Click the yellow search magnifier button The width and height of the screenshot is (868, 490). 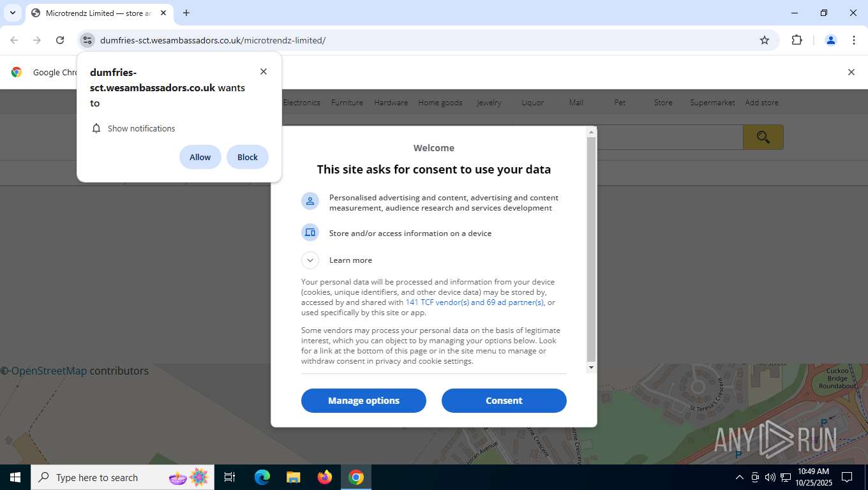[x=763, y=137]
